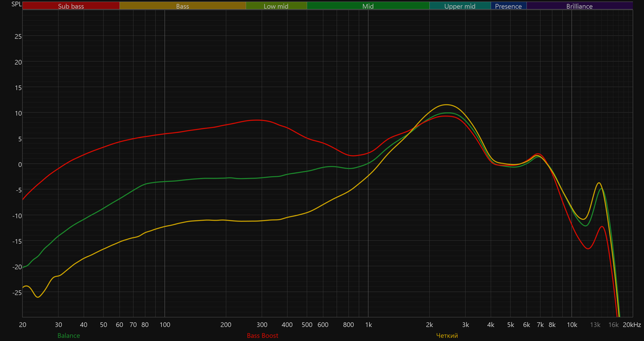Click the 2k frequency axis label
Screen dimensions: 644x341
(x=429, y=325)
